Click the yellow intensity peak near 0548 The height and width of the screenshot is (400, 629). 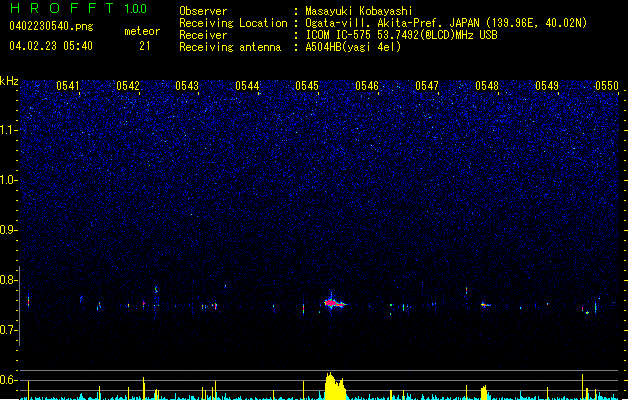pos(484,393)
